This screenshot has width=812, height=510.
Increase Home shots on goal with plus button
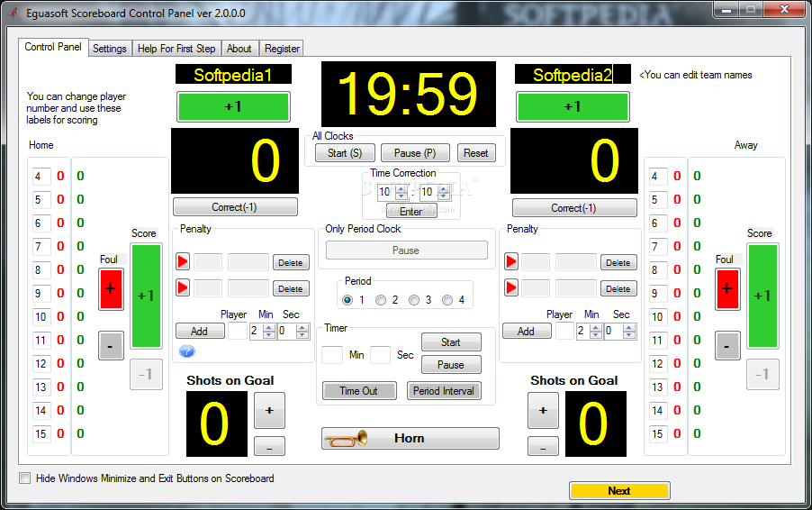pyautogui.click(x=269, y=411)
